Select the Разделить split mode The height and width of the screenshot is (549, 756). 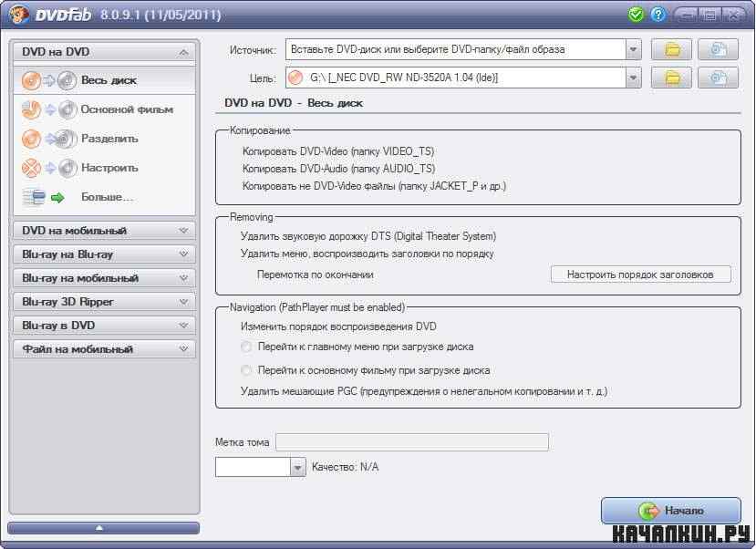coord(104,139)
